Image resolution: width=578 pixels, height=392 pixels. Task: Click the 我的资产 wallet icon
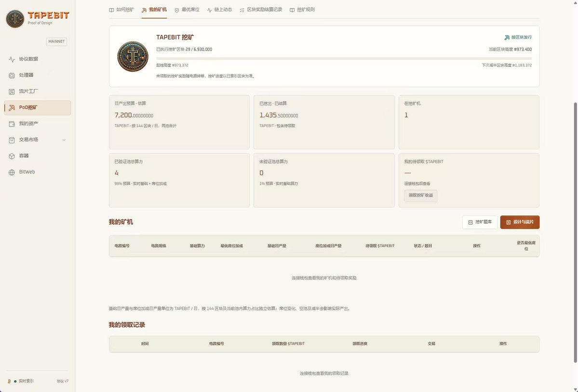[12, 124]
